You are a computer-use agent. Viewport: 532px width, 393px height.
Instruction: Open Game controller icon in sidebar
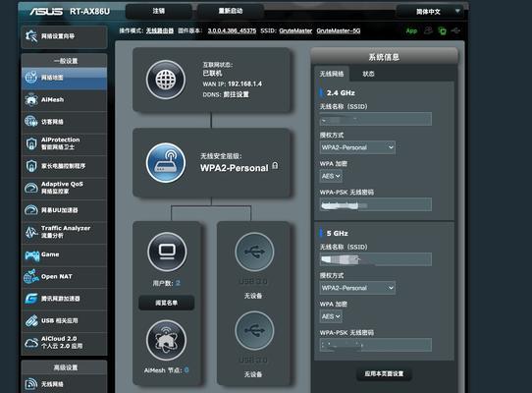[31, 255]
